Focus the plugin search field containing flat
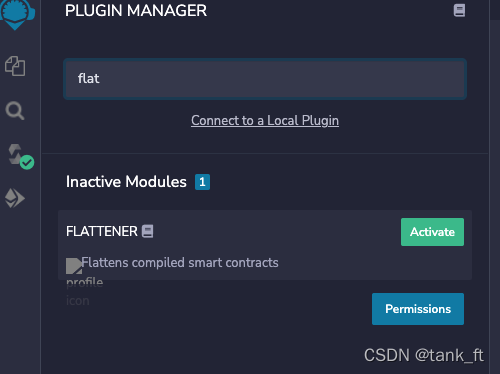This screenshot has height=374, width=500. click(265, 79)
